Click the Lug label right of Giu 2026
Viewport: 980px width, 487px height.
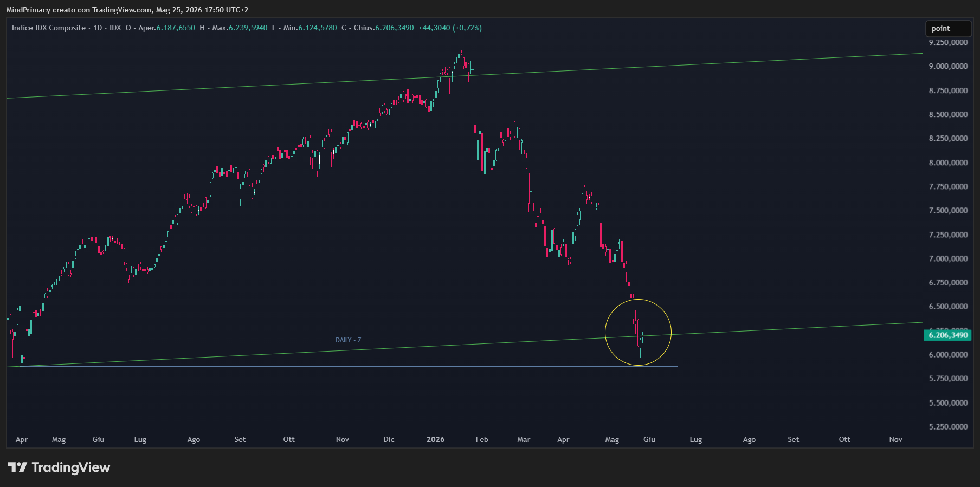point(696,439)
